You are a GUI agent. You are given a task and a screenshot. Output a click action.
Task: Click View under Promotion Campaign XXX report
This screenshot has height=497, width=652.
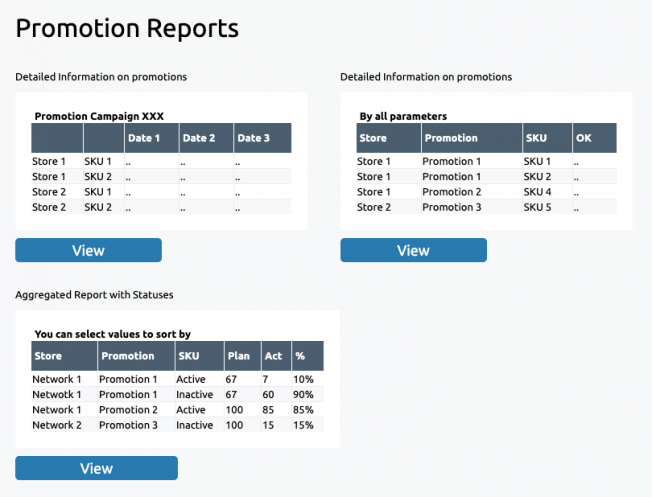[x=88, y=250]
